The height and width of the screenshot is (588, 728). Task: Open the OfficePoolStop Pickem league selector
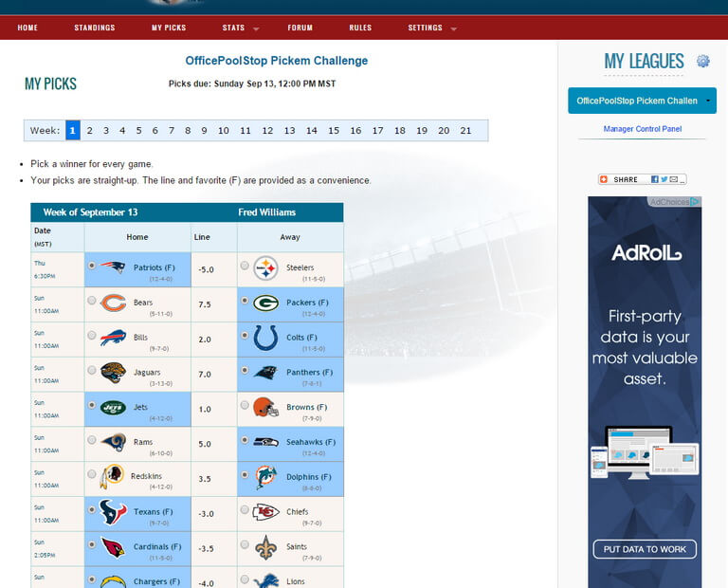point(642,101)
